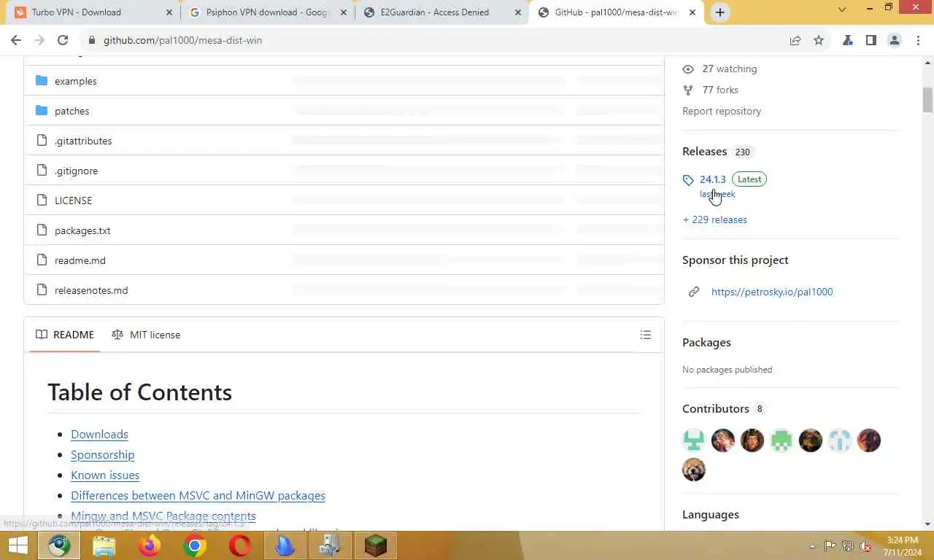Click the examples folder icon
Viewport: 934px width, 560px height.
coord(42,81)
